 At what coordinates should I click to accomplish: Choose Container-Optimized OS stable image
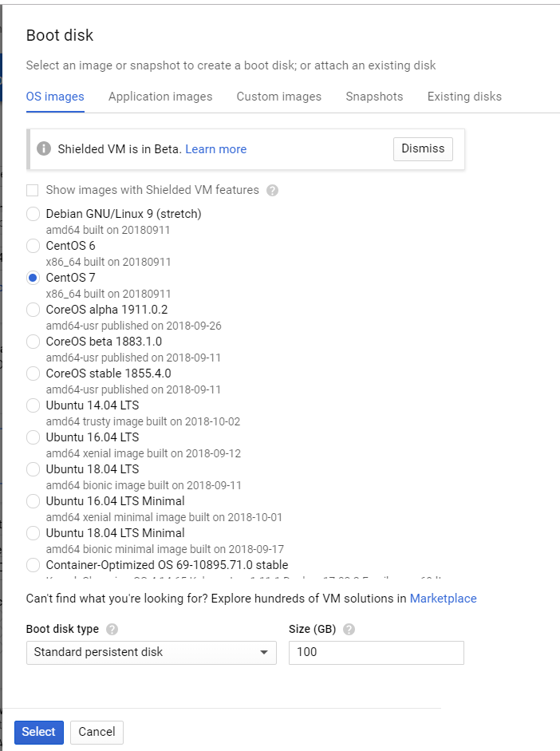(x=33, y=565)
